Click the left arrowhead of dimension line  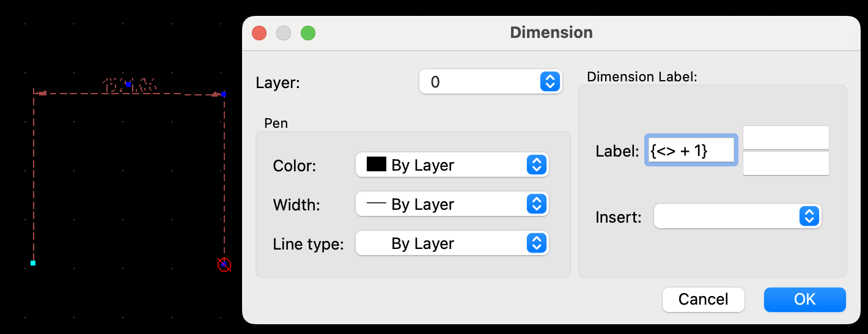(42, 94)
